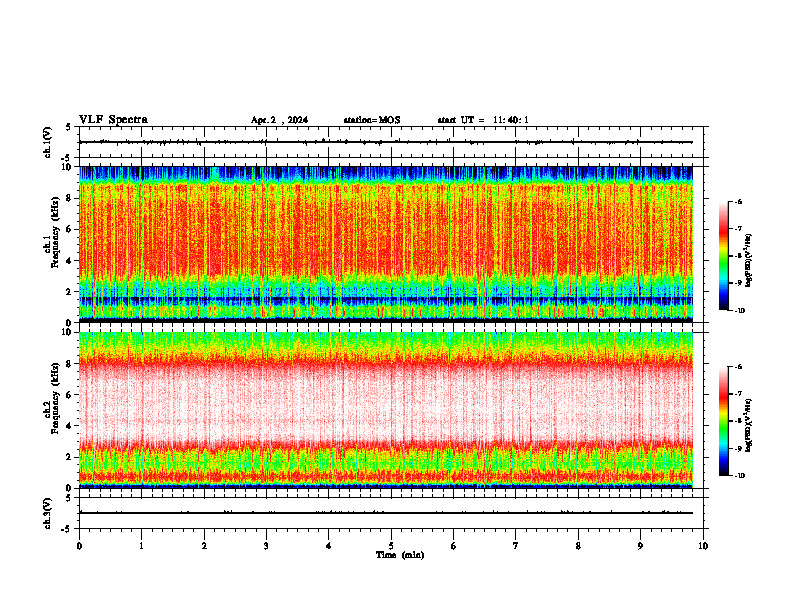Click the time axis tick label "3"
792x612 pixels.
[x=266, y=546]
